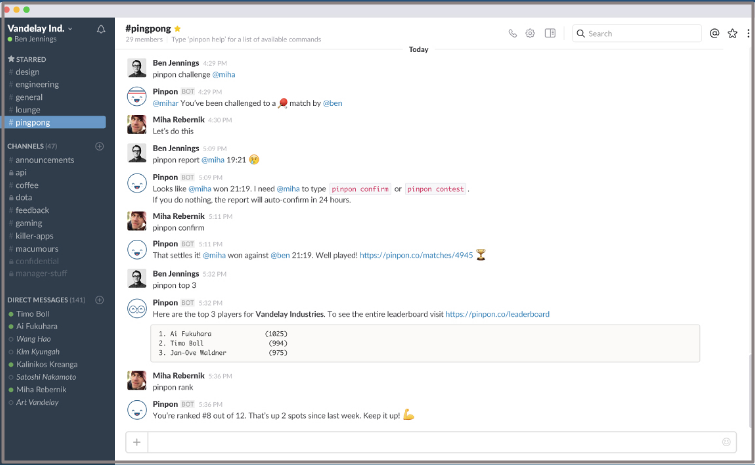Viewport: 755px width, 465px height.
Task: Open the notifications bell in sidebar
Action: [x=101, y=29]
